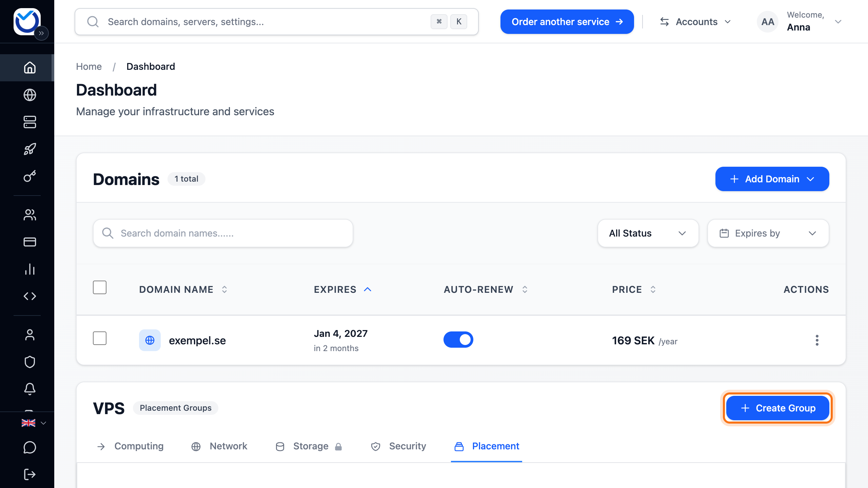Switch to the Security tab
The width and height of the screenshot is (868, 488).
pyautogui.click(x=398, y=446)
